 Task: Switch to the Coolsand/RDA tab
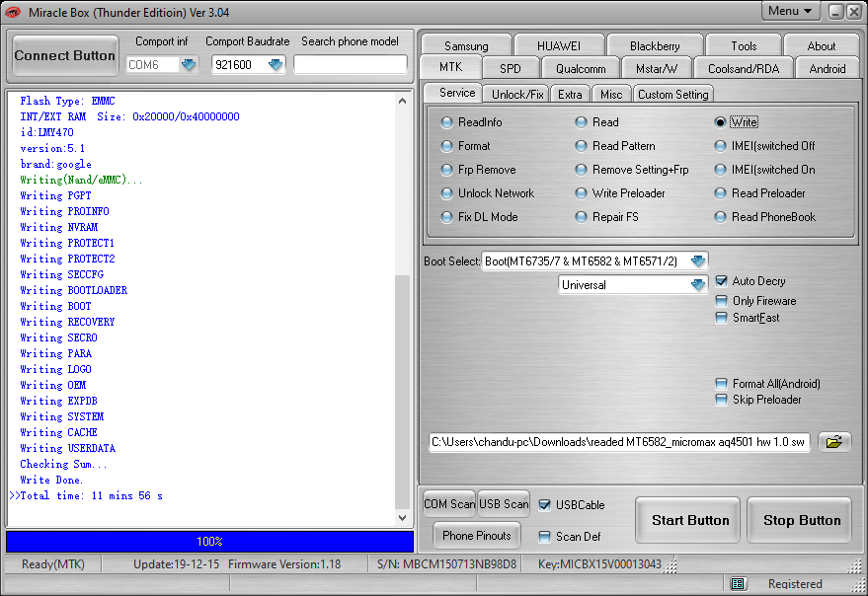click(744, 69)
